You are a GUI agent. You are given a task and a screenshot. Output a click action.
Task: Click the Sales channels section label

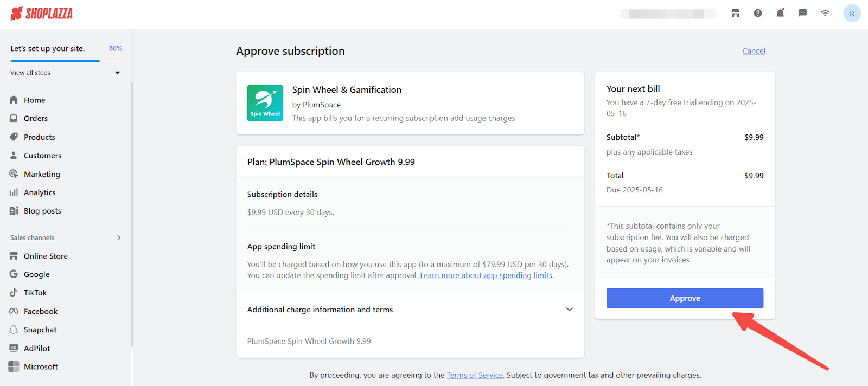[x=33, y=237]
